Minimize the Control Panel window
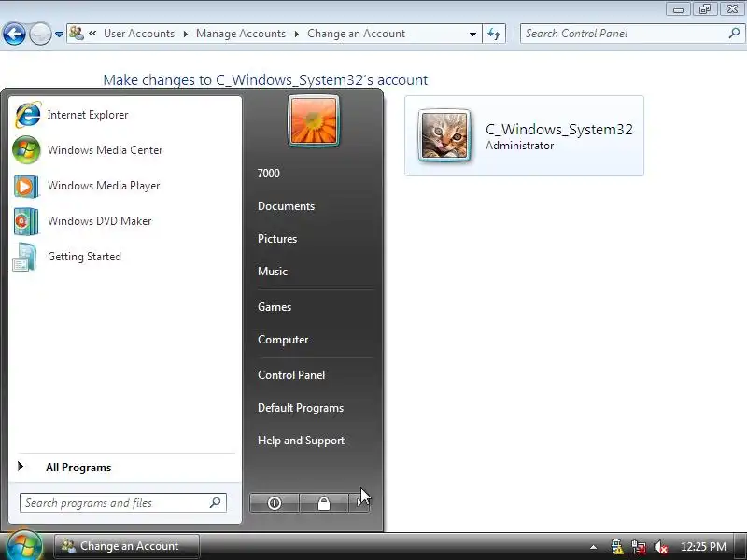Viewport: 747px width, 560px height. coord(679,9)
